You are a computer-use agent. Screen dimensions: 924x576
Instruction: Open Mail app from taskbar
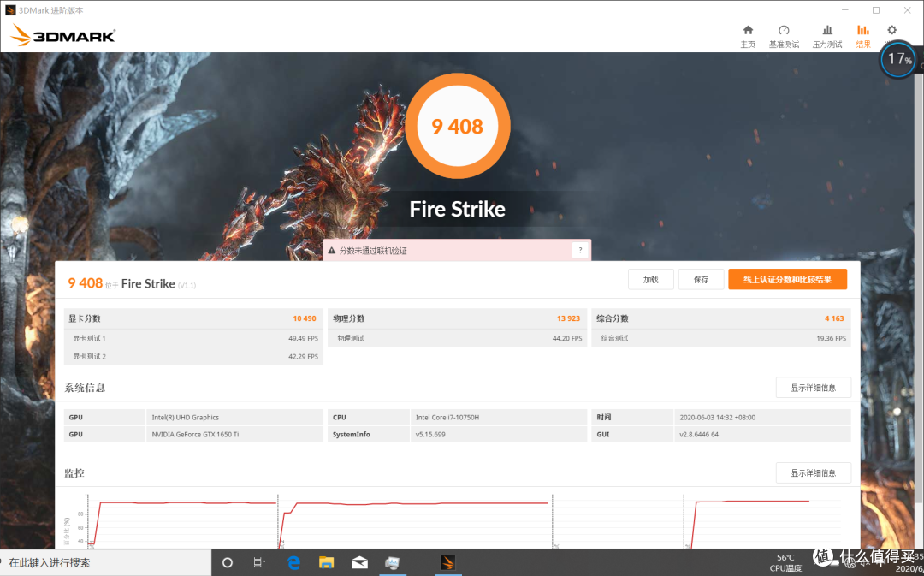coord(359,563)
